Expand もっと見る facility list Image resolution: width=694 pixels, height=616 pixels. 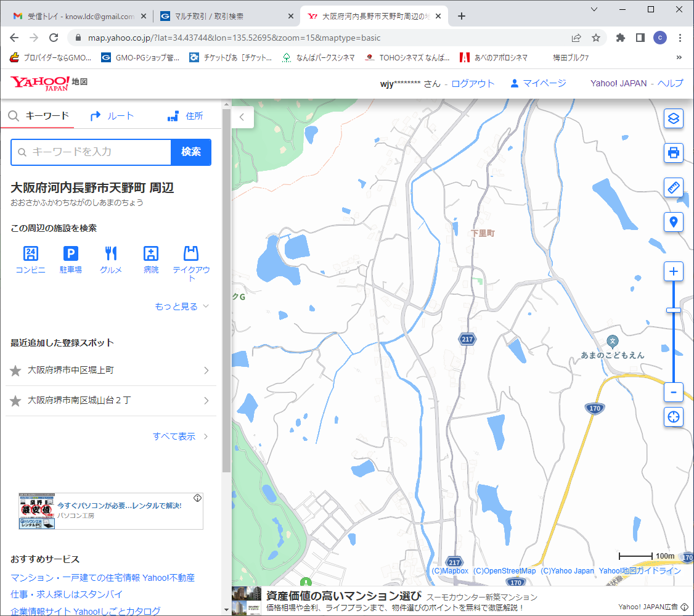[x=182, y=306]
